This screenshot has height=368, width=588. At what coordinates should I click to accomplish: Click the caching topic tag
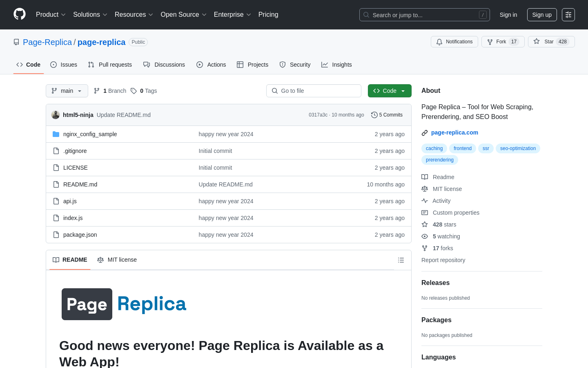(x=434, y=148)
